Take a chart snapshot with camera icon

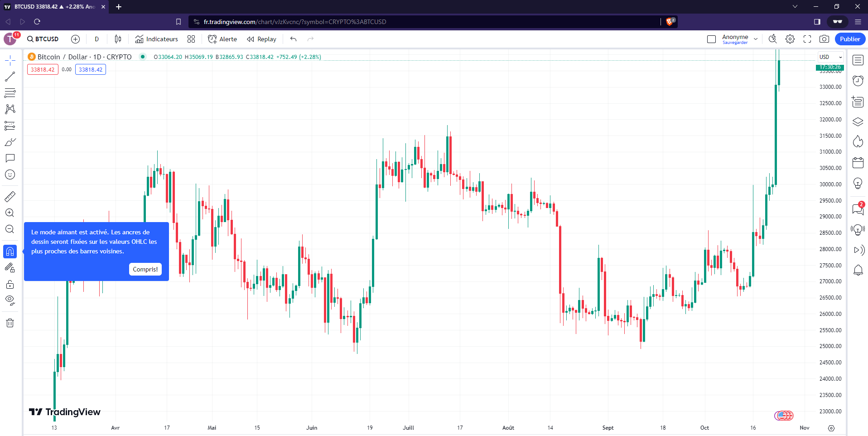click(x=825, y=39)
